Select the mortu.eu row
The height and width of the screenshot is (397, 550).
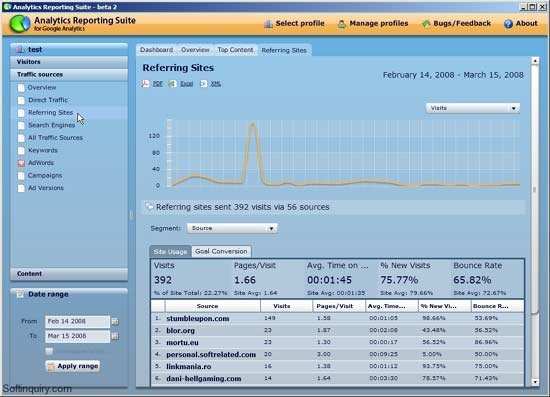click(337, 342)
